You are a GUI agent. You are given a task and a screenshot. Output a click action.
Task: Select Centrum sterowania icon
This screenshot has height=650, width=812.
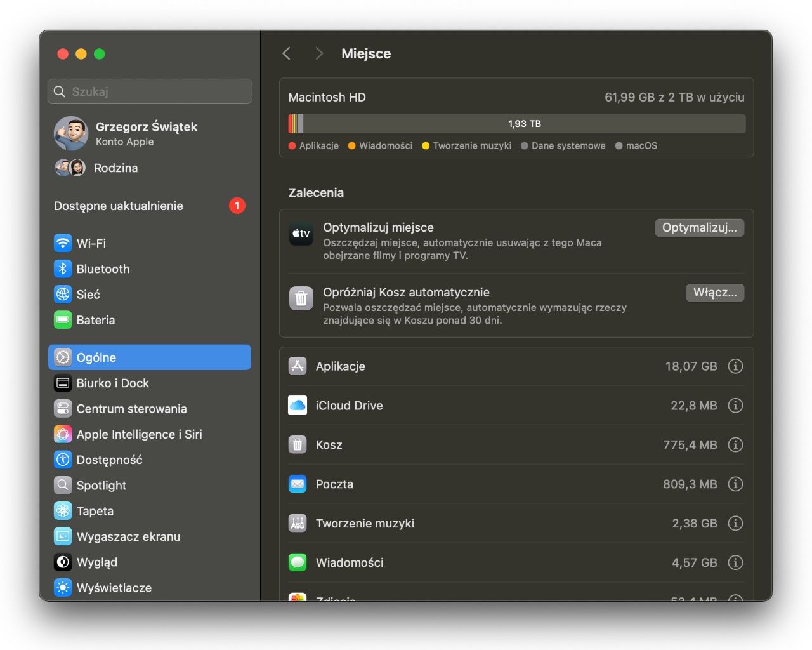pyautogui.click(x=63, y=408)
